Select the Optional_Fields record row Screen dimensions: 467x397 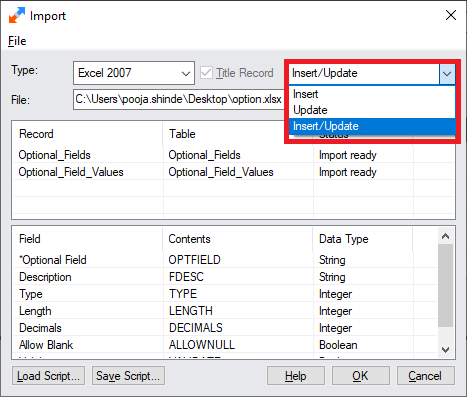[x=233, y=155]
